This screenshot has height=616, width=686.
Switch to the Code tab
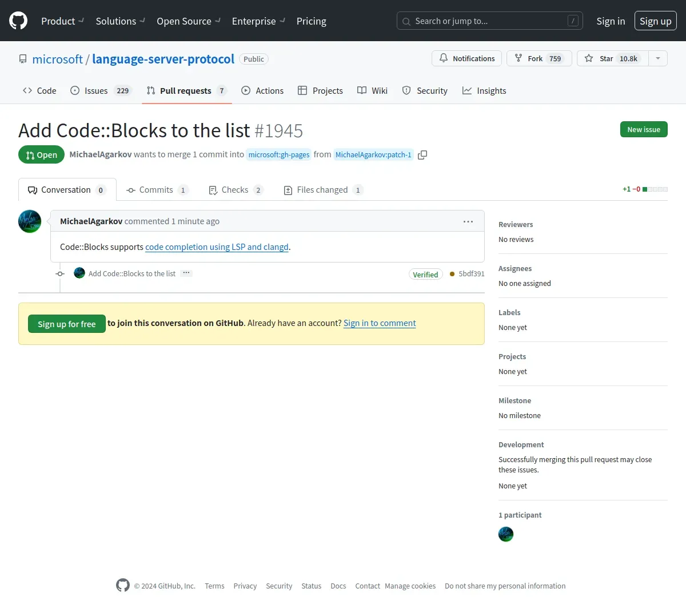point(39,90)
